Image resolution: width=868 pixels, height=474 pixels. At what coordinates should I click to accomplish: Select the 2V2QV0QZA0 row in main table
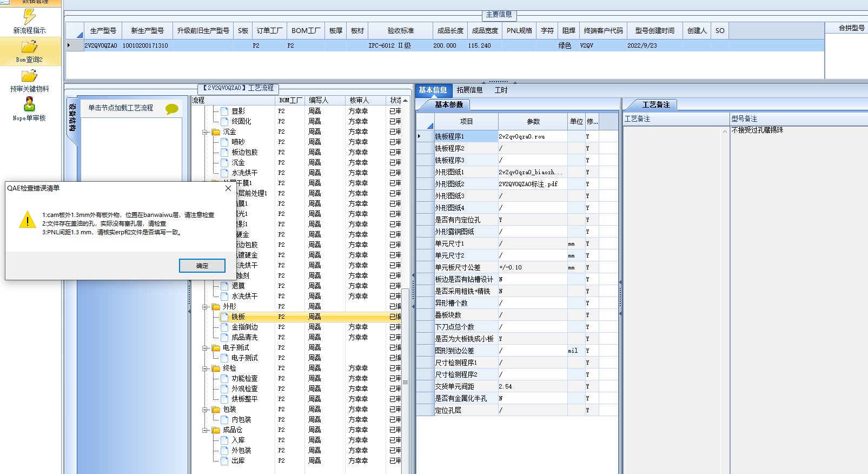(x=445, y=45)
